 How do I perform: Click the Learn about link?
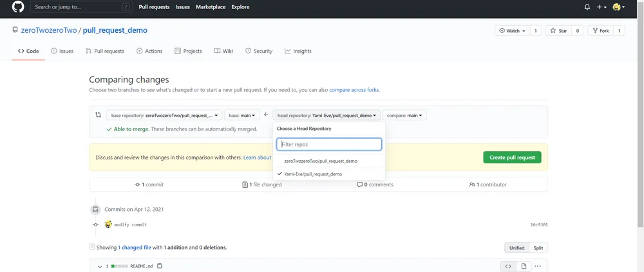(x=257, y=157)
